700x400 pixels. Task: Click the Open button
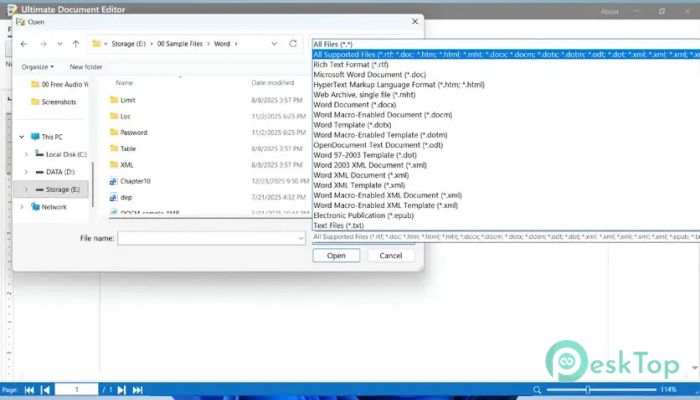336,255
